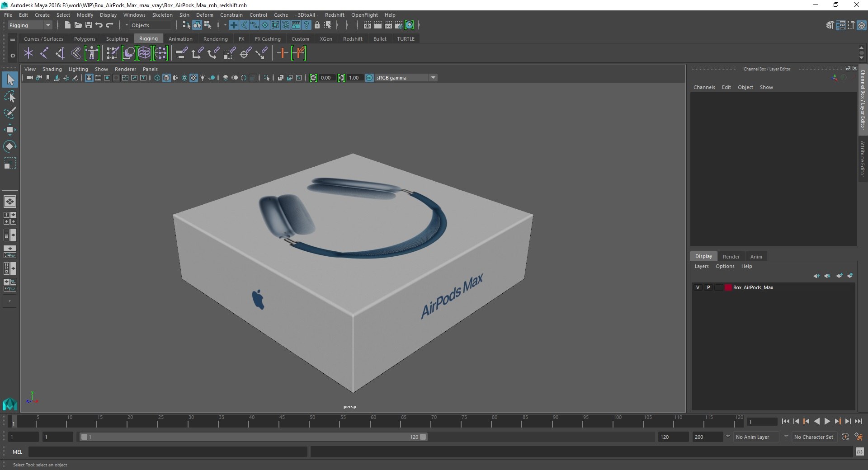Click the Pole Vector Constraint shelf icon

click(261, 53)
